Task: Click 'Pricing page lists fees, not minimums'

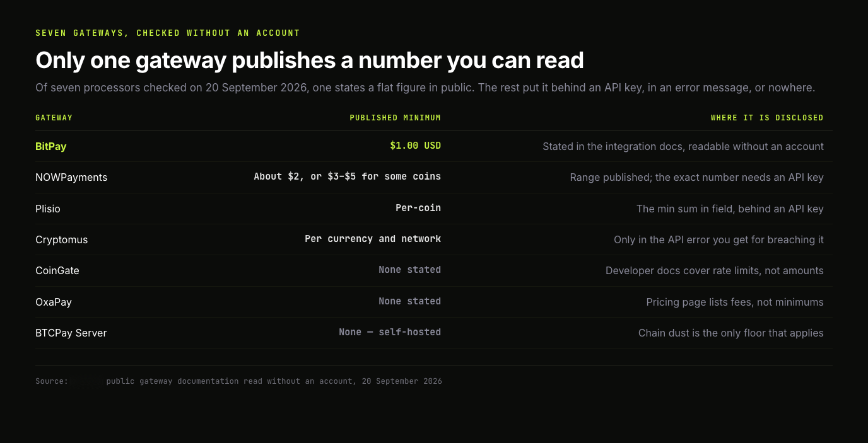Action: [x=735, y=302]
